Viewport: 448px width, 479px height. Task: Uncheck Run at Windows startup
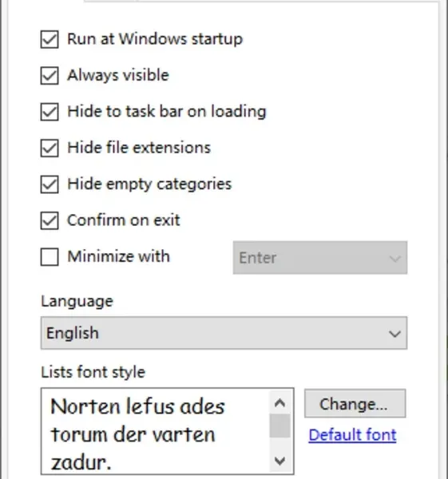point(50,39)
